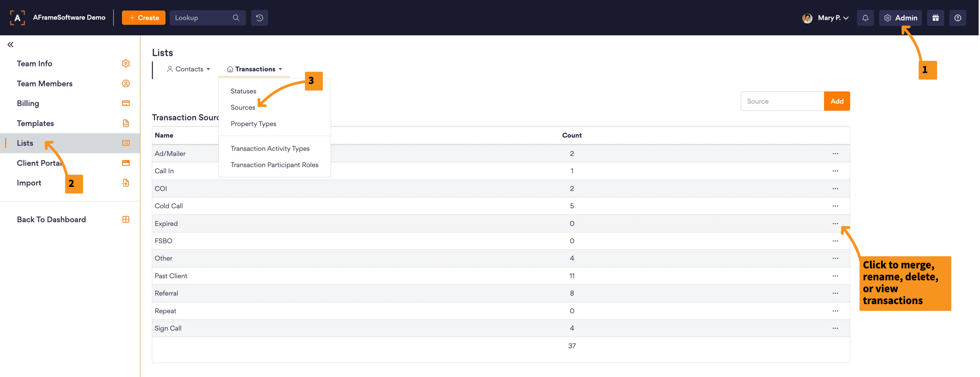Click the gift box icon

pyautogui.click(x=935, y=18)
